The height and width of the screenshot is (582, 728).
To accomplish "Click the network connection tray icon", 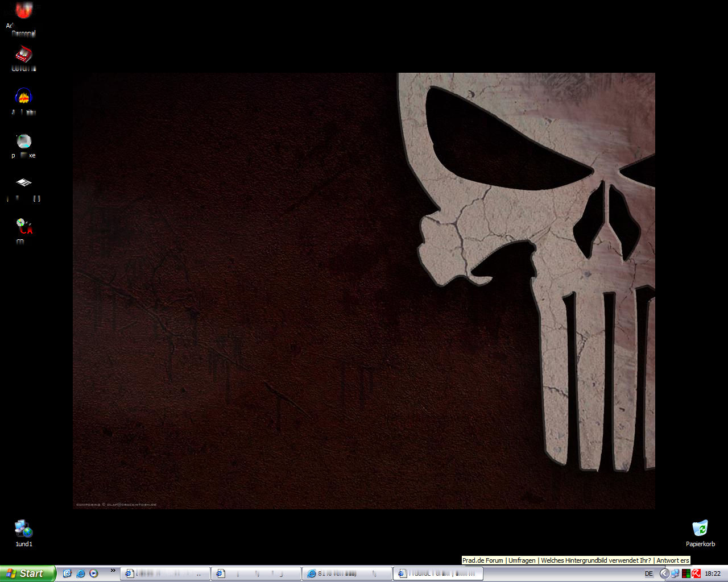I will [x=675, y=573].
